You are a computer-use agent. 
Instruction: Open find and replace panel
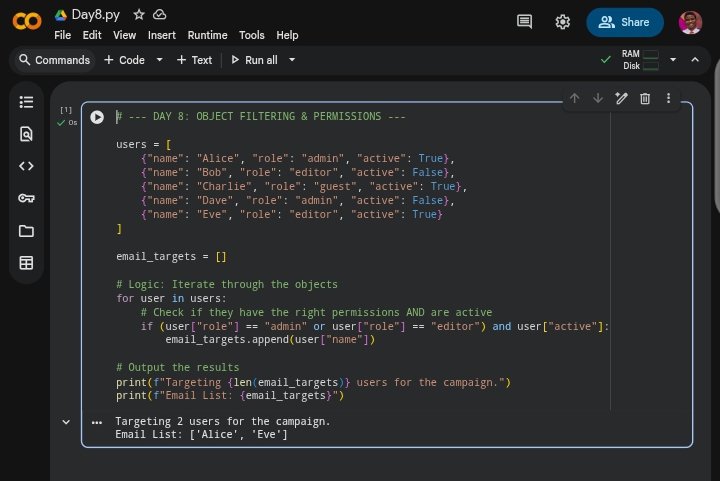[x=26, y=134]
